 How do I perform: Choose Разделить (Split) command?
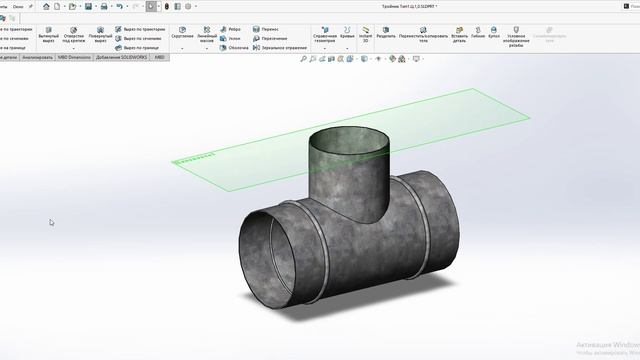(386, 33)
